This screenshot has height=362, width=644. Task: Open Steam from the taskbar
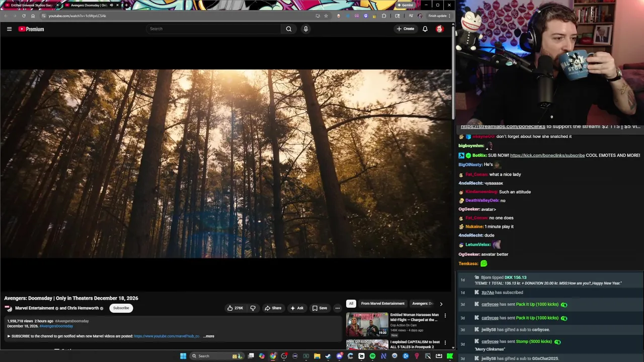(x=328, y=356)
